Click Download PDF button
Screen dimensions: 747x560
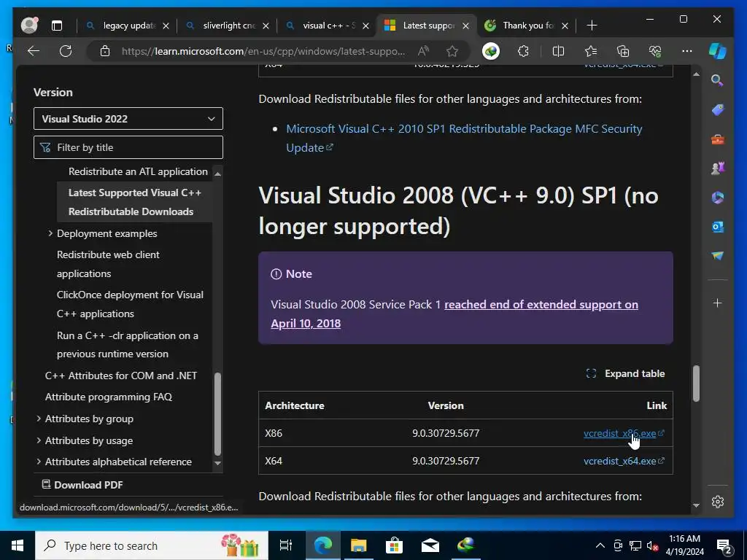click(x=82, y=485)
